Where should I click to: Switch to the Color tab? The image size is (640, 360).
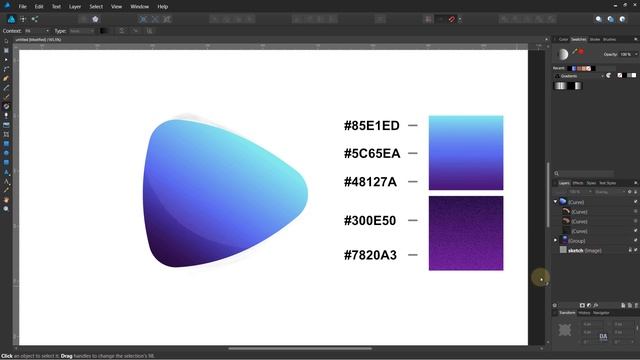(x=563, y=39)
